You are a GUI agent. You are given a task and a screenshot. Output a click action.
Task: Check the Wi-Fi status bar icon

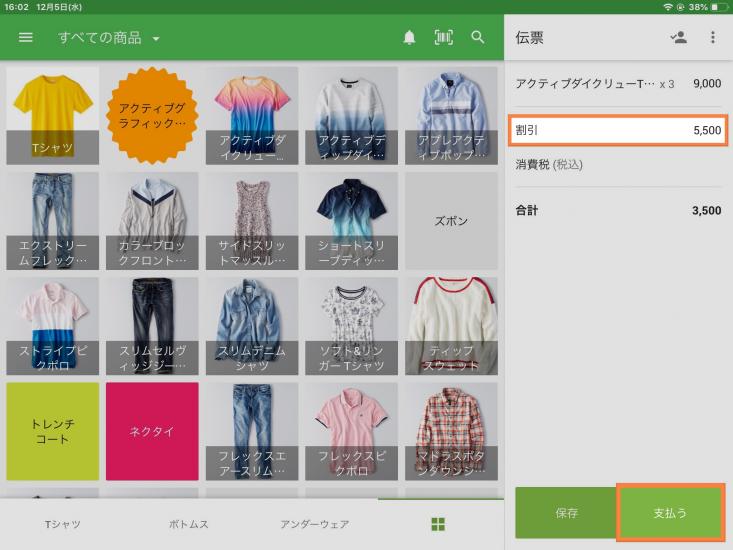pyautogui.click(x=668, y=7)
